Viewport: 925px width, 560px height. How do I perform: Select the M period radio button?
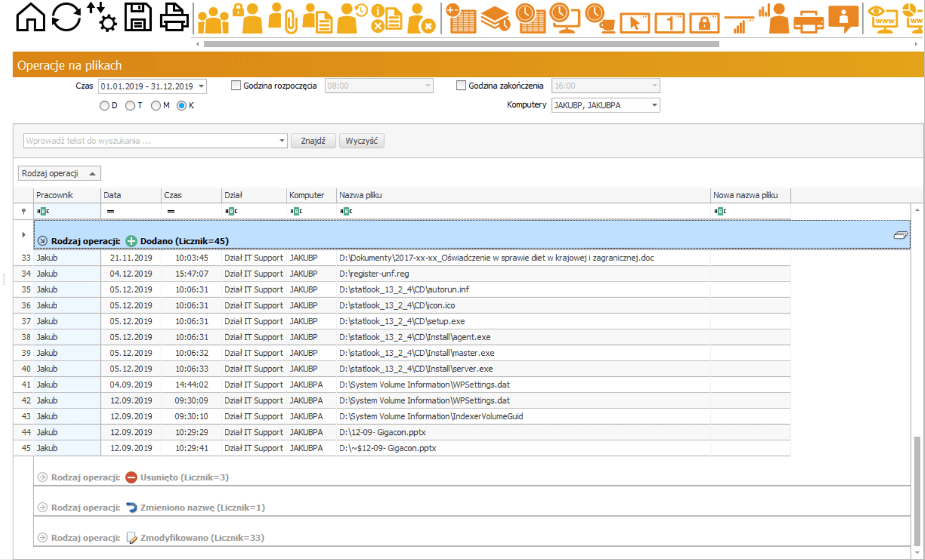(x=156, y=106)
